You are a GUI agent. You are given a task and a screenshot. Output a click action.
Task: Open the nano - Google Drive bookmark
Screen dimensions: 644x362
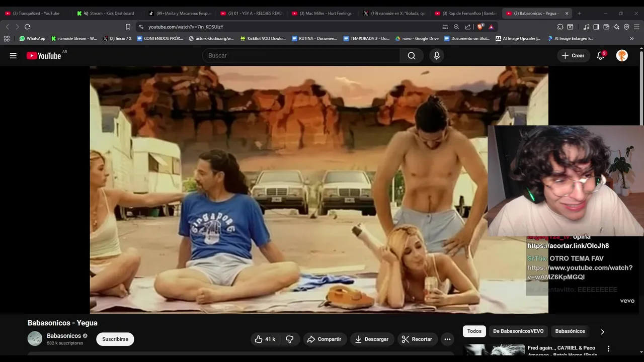417,38
